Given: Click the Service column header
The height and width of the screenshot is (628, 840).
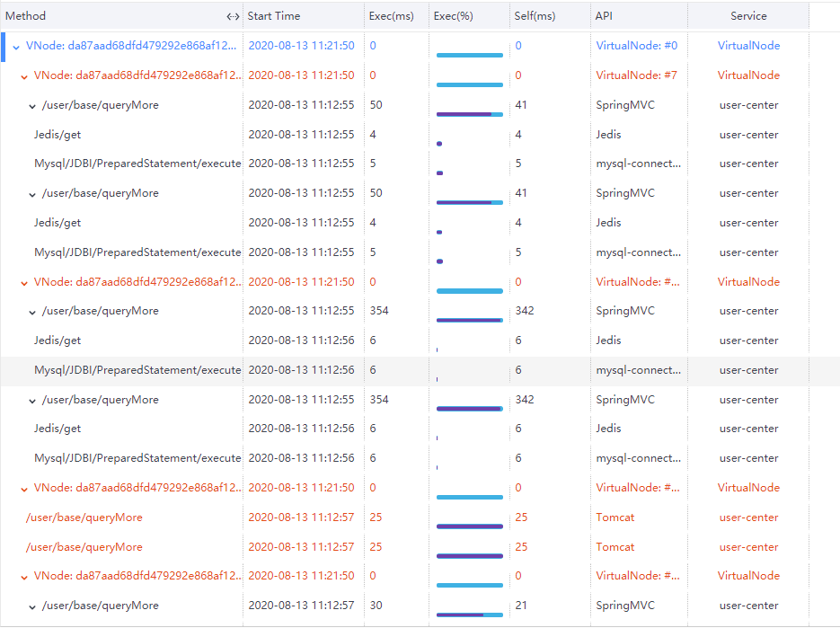Looking at the screenshot, I should pyautogui.click(x=748, y=16).
